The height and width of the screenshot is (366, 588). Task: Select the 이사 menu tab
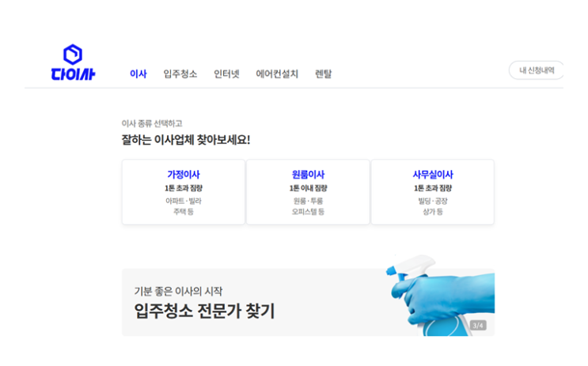[138, 74]
